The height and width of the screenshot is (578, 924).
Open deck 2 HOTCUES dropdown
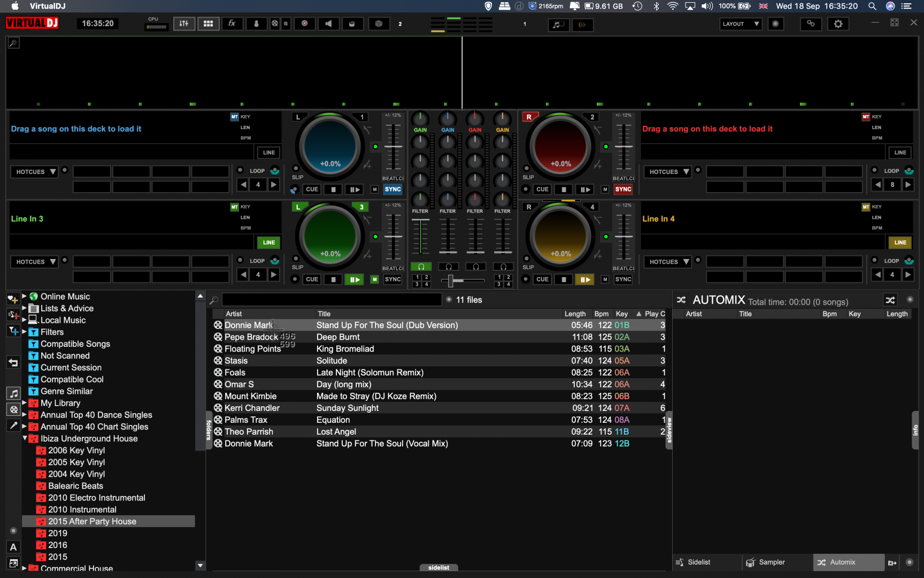(668, 172)
